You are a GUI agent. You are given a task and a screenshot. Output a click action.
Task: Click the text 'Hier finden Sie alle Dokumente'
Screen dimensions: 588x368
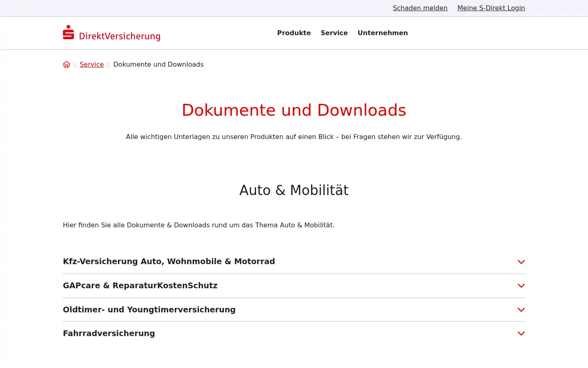(x=198, y=225)
